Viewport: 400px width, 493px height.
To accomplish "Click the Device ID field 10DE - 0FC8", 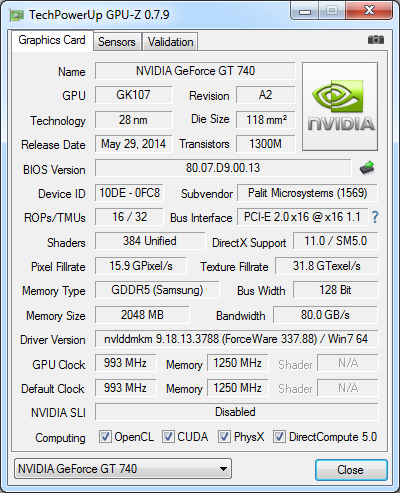I will coord(129,193).
